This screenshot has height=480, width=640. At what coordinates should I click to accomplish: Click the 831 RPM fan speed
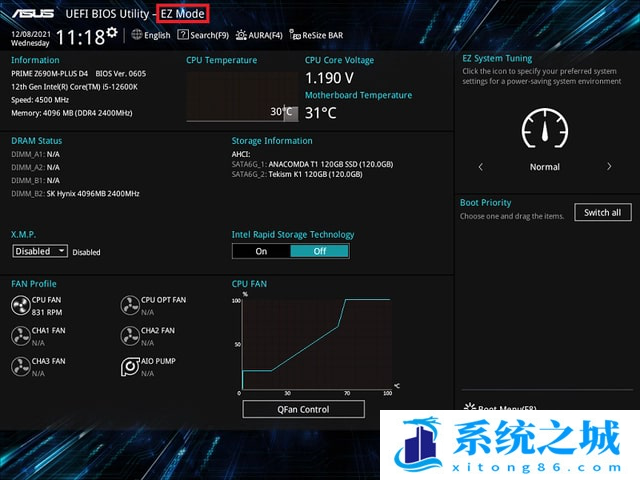pyautogui.click(x=47, y=312)
